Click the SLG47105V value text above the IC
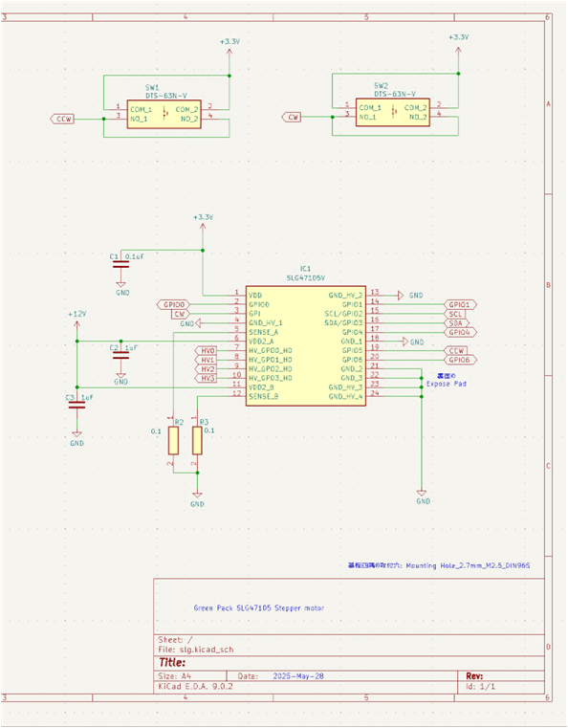 [305, 278]
